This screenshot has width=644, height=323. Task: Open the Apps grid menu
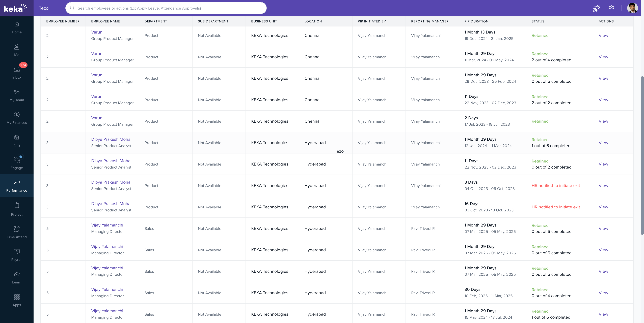point(16,300)
